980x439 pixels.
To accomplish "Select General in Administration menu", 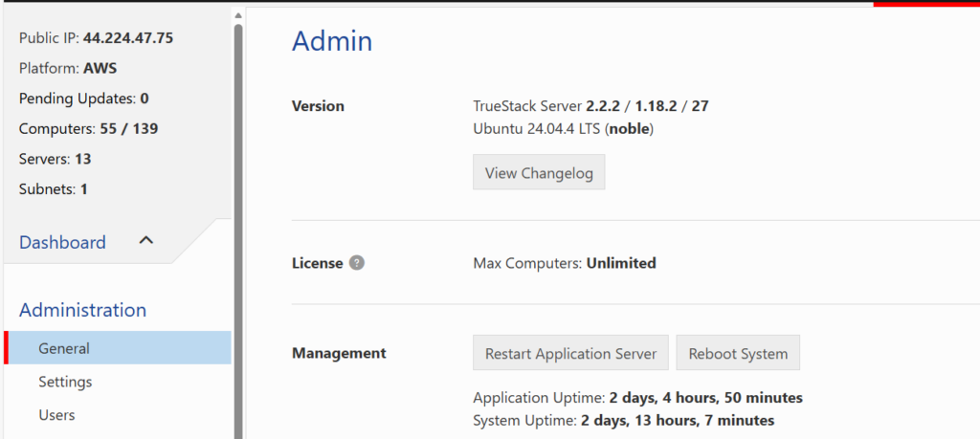I will pos(64,348).
